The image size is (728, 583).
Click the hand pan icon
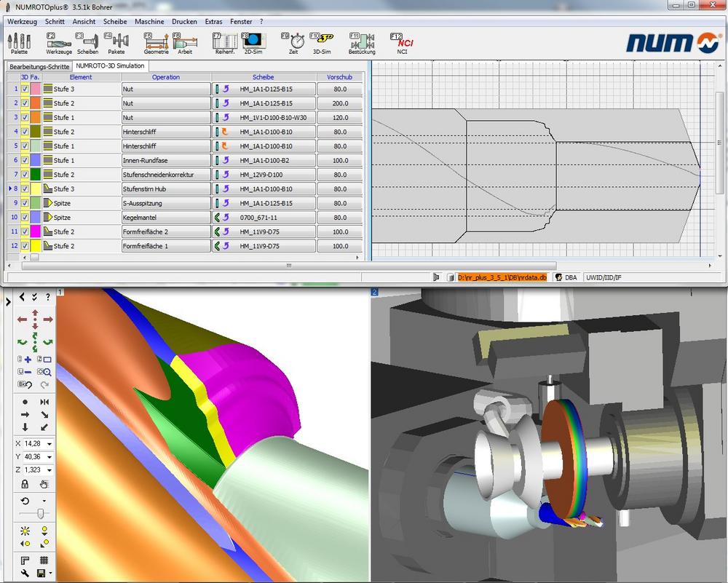pyautogui.click(x=44, y=485)
